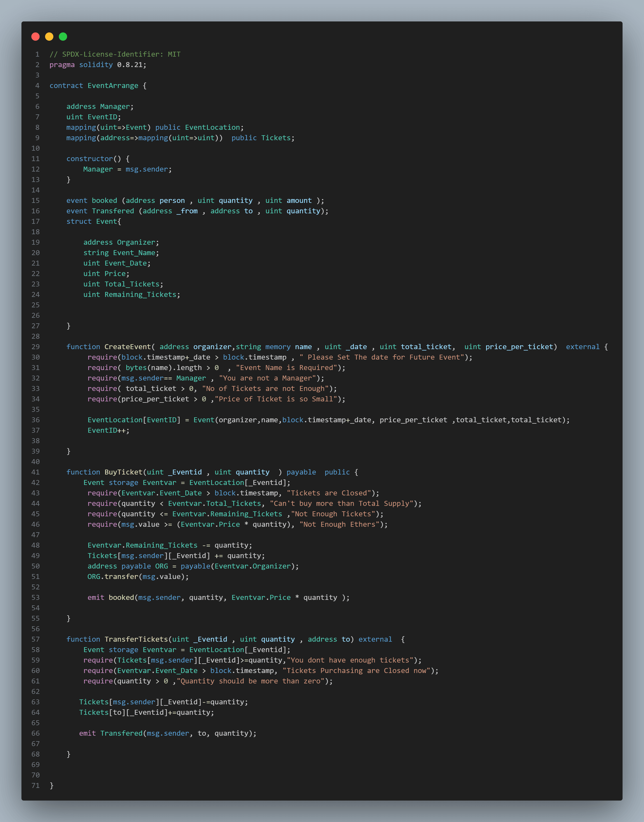This screenshot has height=822, width=644.
Task: Click the EventArrange contract name
Action: pyautogui.click(x=113, y=85)
